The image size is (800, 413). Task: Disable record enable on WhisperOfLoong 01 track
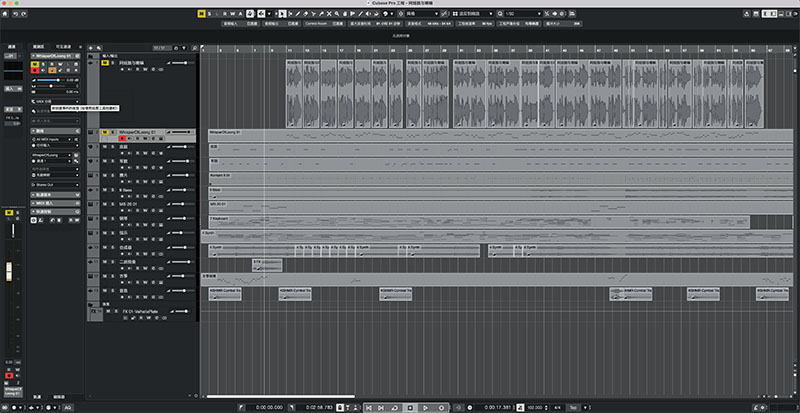coord(122,138)
